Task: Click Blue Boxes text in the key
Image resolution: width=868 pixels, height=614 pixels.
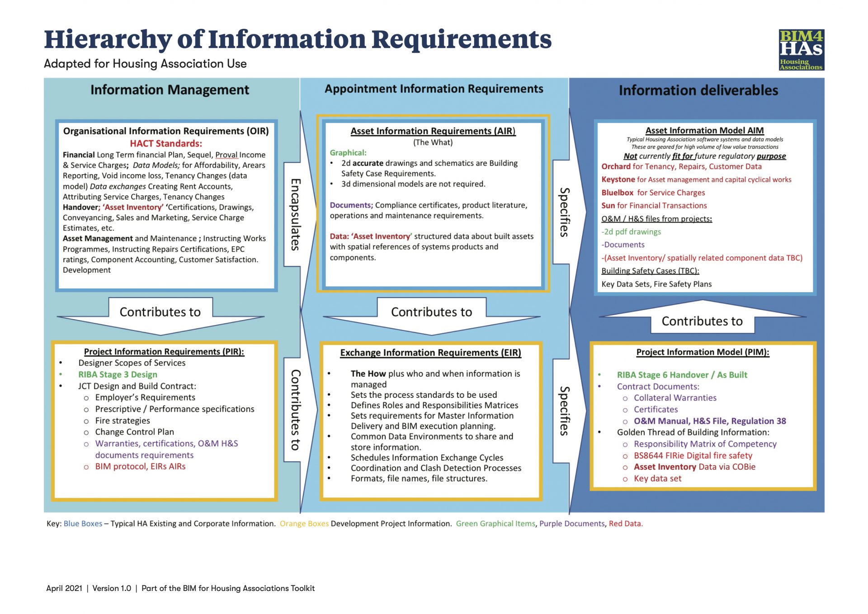Action: pyautogui.click(x=83, y=524)
